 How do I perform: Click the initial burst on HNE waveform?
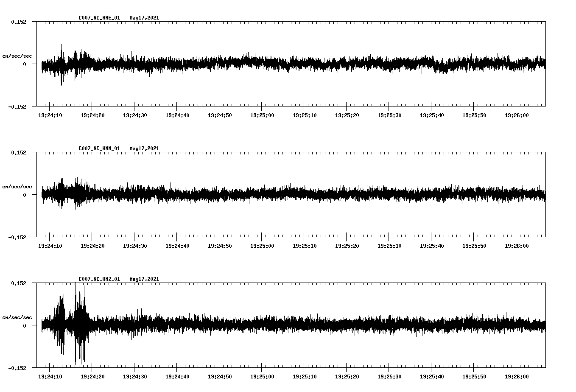coord(62,64)
